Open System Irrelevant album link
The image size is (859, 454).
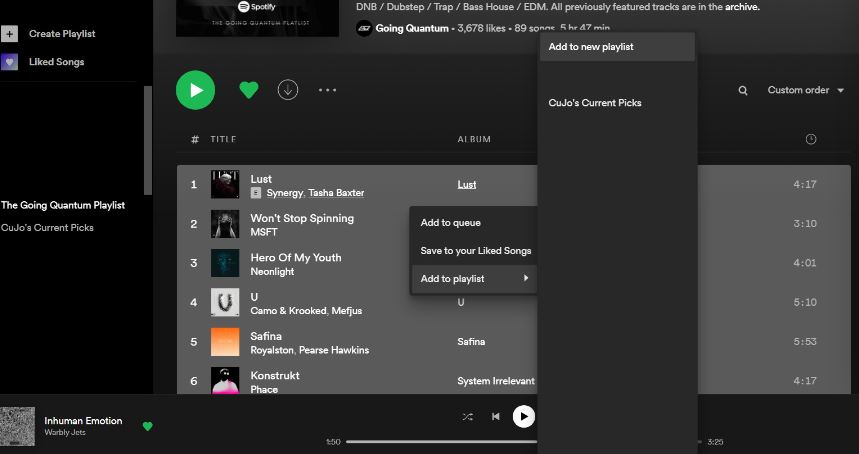pyautogui.click(x=496, y=381)
